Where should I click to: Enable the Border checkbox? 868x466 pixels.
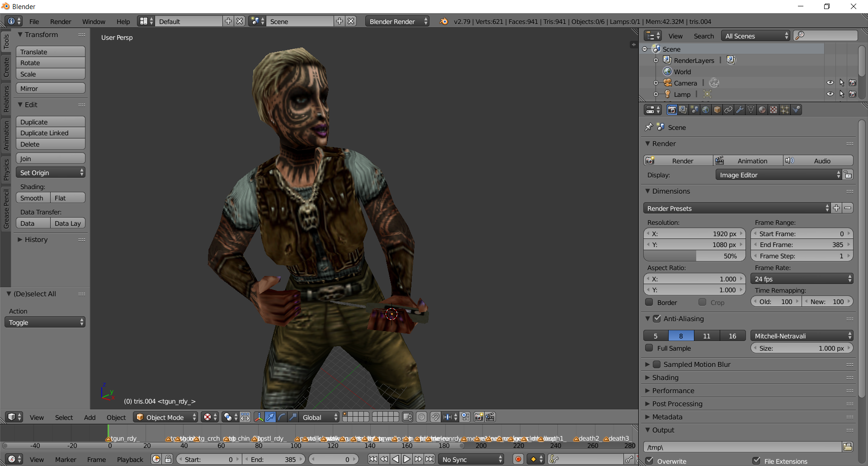tap(649, 302)
